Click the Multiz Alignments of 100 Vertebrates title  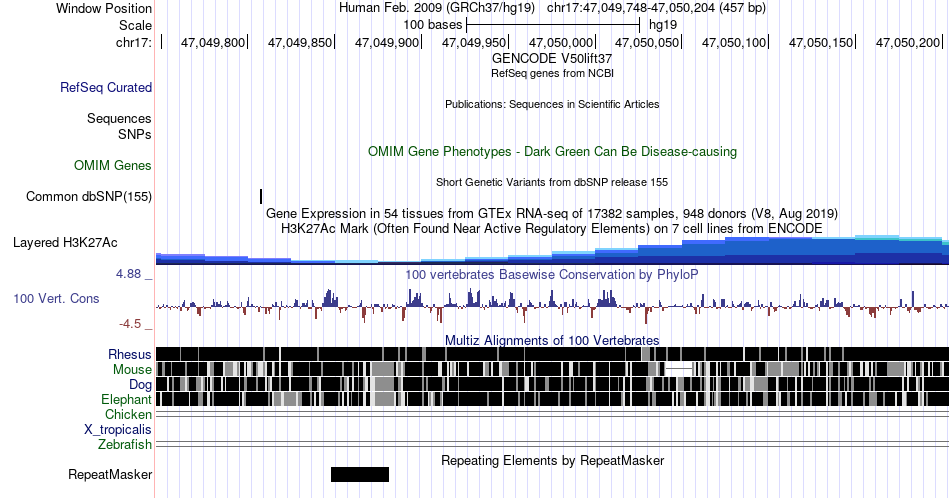(x=552, y=340)
